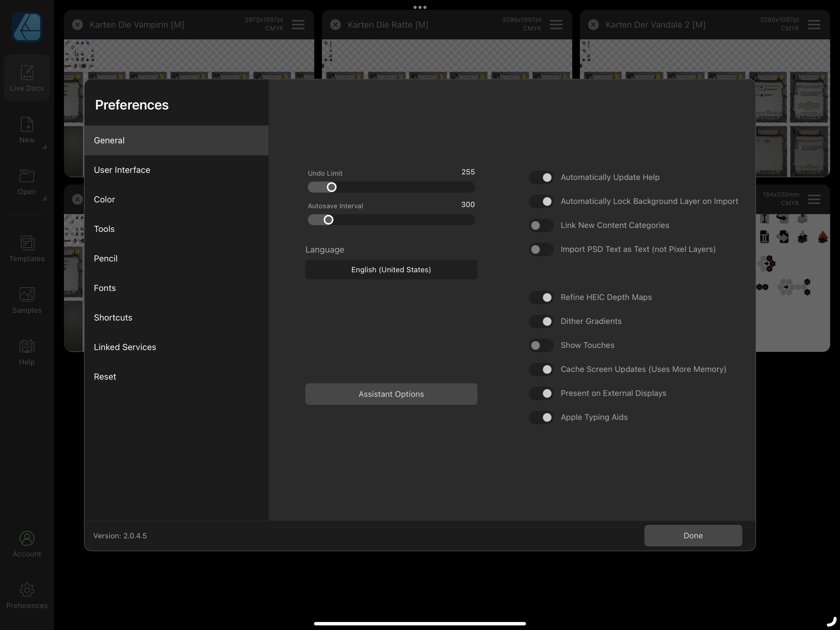Open the Samples sidebar icon

(26, 294)
